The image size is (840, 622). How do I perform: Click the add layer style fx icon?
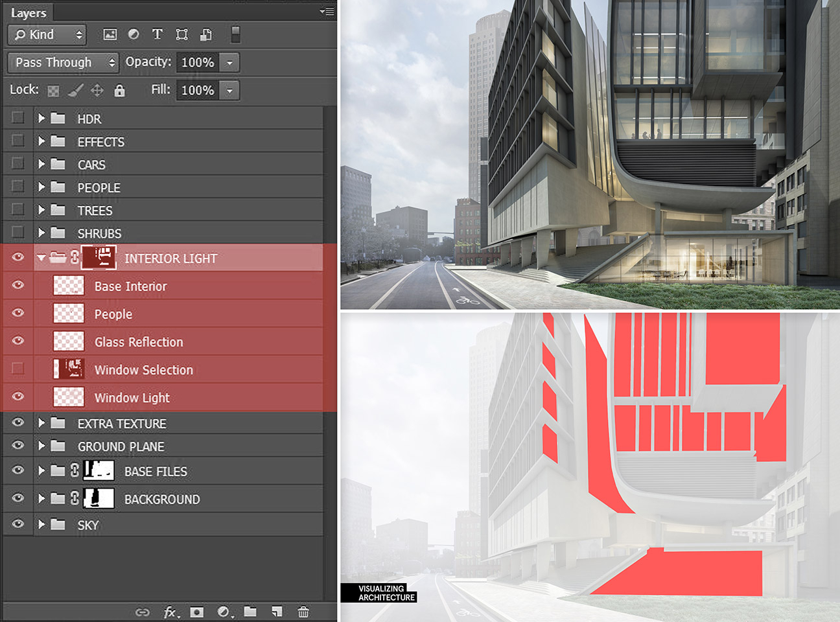click(170, 612)
